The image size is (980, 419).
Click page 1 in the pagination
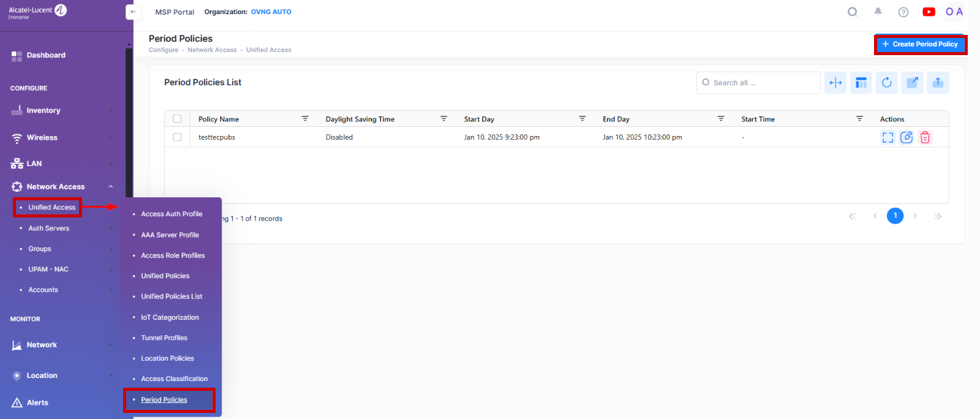895,216
